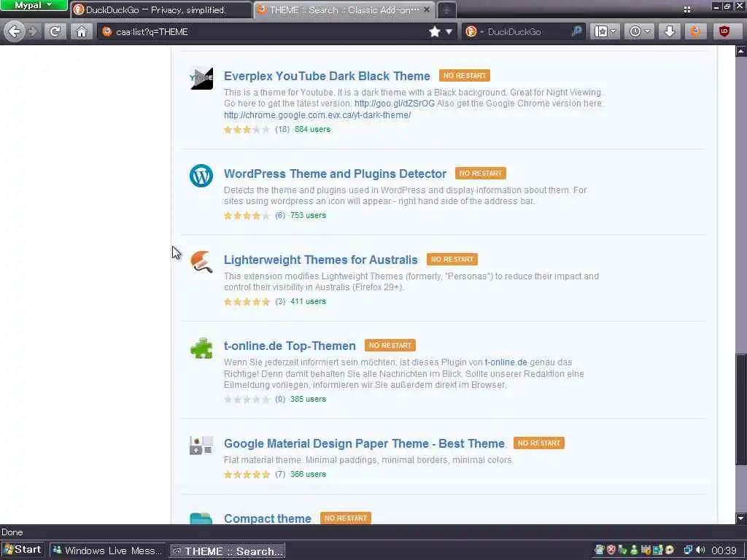Click the forward navigation arrow
747x560 pixels.
[34, 32]
